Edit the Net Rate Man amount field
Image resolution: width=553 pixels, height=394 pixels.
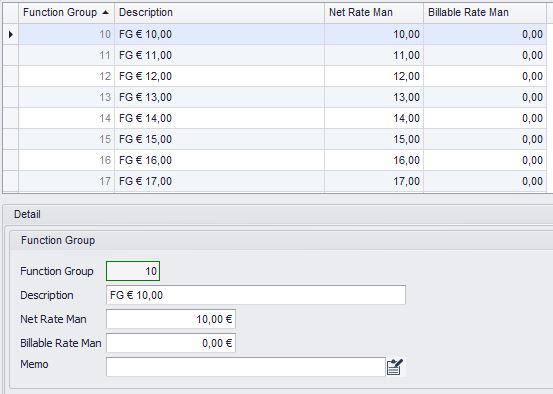point(171,319)
